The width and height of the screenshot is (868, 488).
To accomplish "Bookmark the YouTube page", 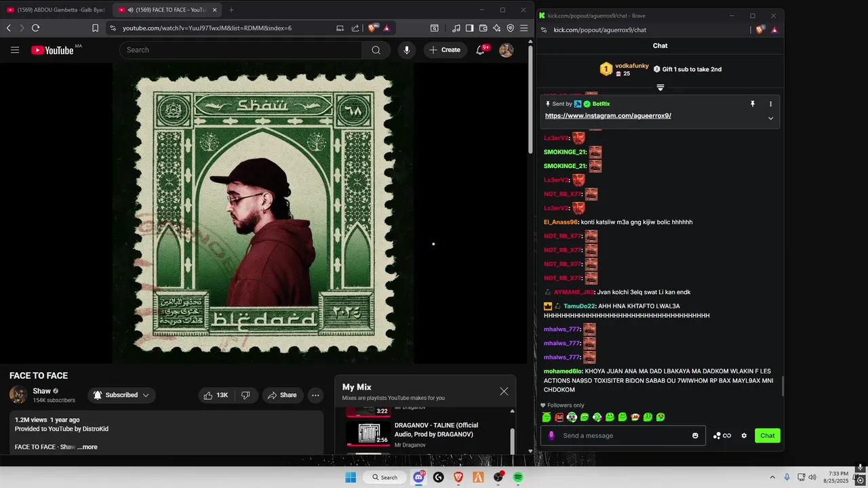I will (95, 28).
